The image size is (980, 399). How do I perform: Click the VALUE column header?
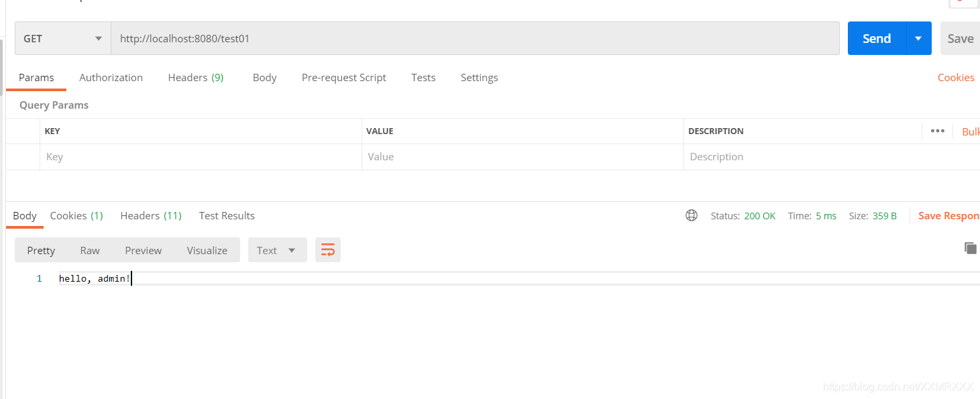coord(380,131)
